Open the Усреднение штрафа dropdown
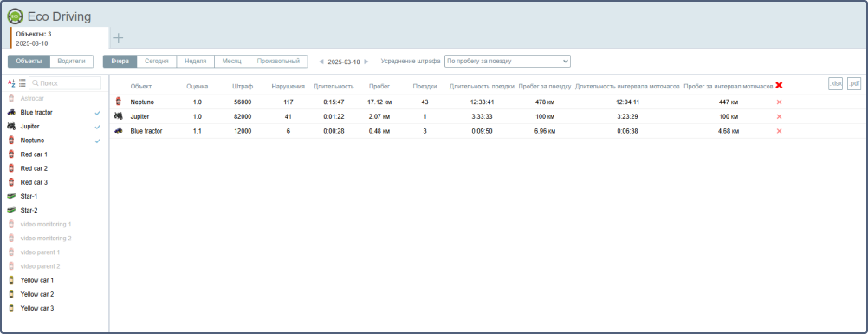Screen dimensions: 868x334 pos(508,61)
